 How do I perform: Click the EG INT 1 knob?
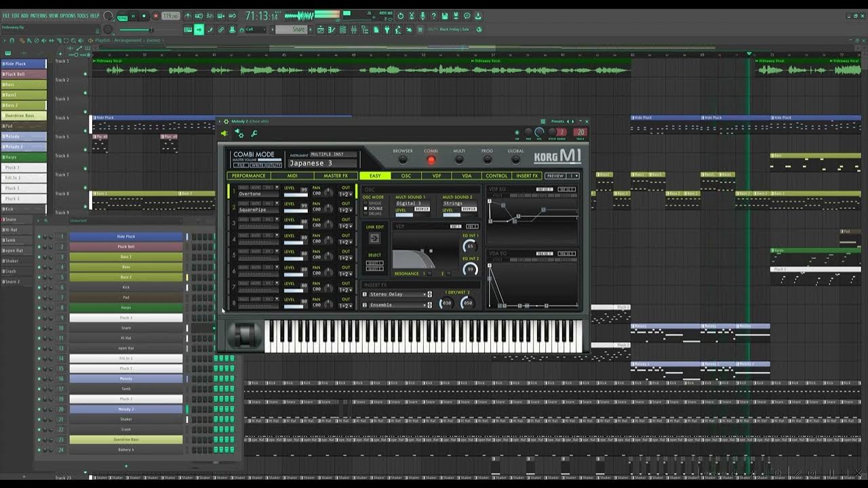(470, 246)
